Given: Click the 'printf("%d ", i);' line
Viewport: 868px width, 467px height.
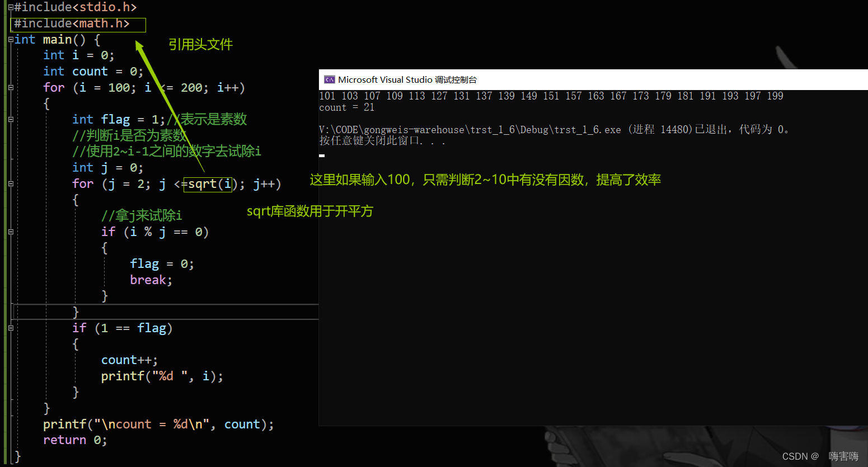Looking at the screenshot, I should (x=162, y=376).
